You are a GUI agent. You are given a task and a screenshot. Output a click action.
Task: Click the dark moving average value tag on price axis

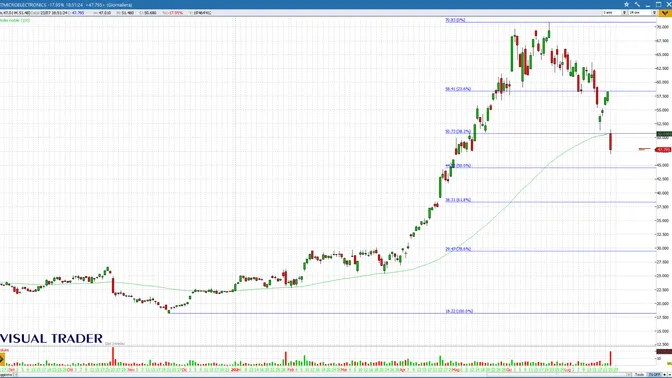[x=664, y=134]
